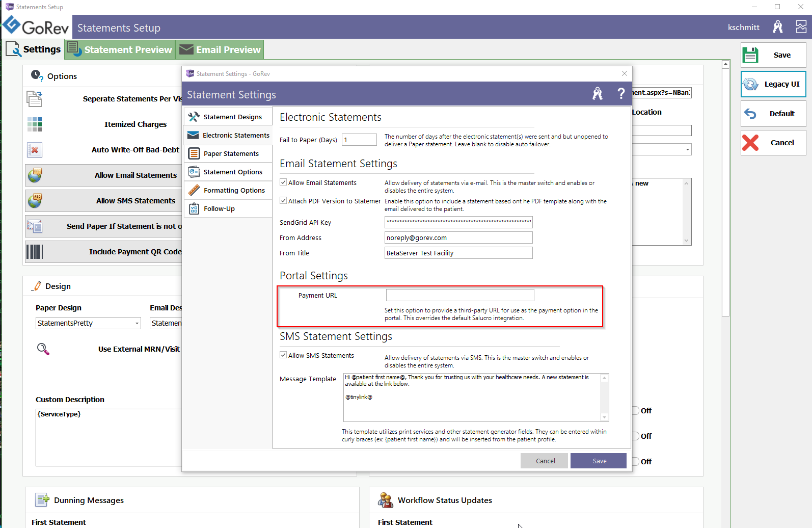This screenshot has width=812, height=528.
Task: Click the Message Template scrollbar down arrow
Action: click(x=605, y=417)
